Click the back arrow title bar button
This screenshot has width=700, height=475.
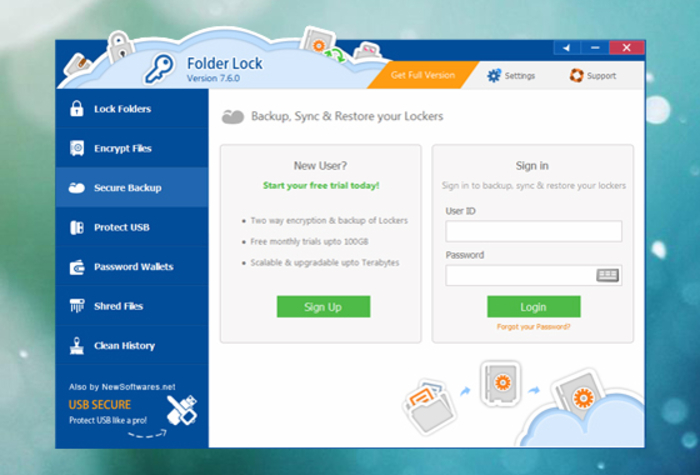click(x=567, y=47)
